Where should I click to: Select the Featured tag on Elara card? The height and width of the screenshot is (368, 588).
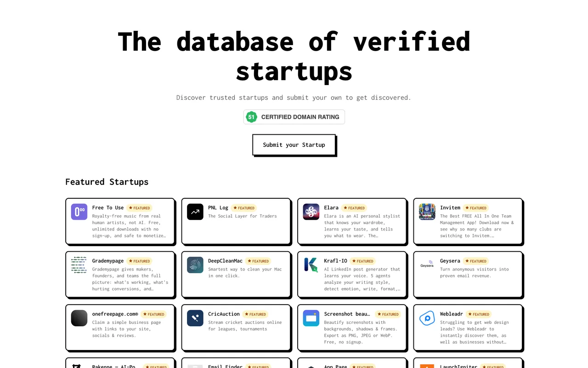coord(354,208)
